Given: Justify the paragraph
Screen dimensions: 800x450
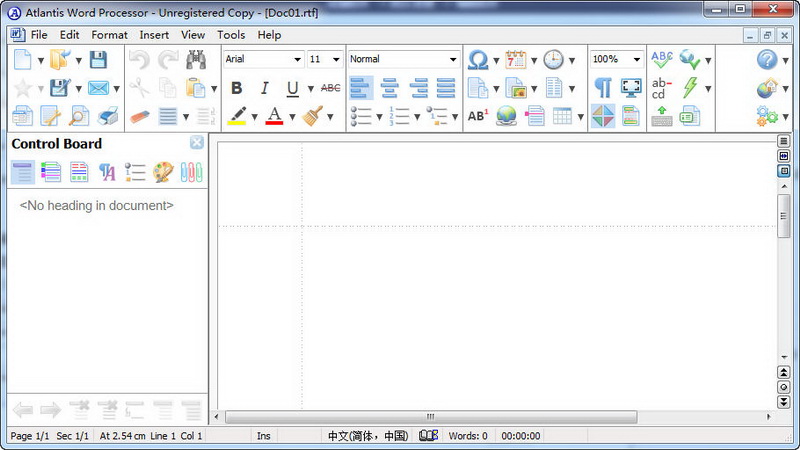Looking at the screenshot, I should [446, 88].
